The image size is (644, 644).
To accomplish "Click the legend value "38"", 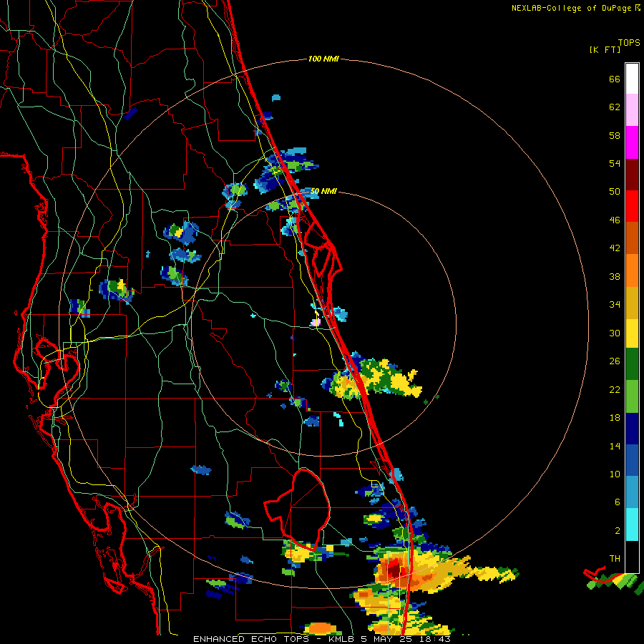I will 615,276.
